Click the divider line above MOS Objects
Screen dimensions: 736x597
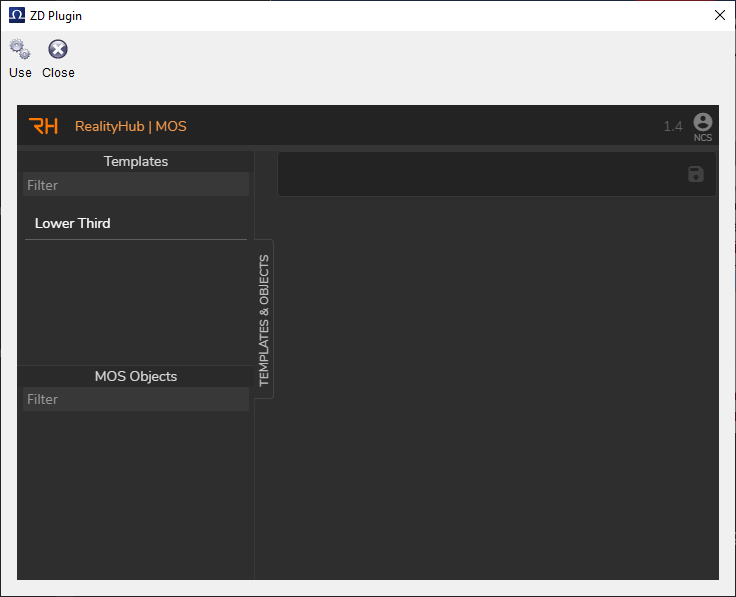click(x=136, y=365)
